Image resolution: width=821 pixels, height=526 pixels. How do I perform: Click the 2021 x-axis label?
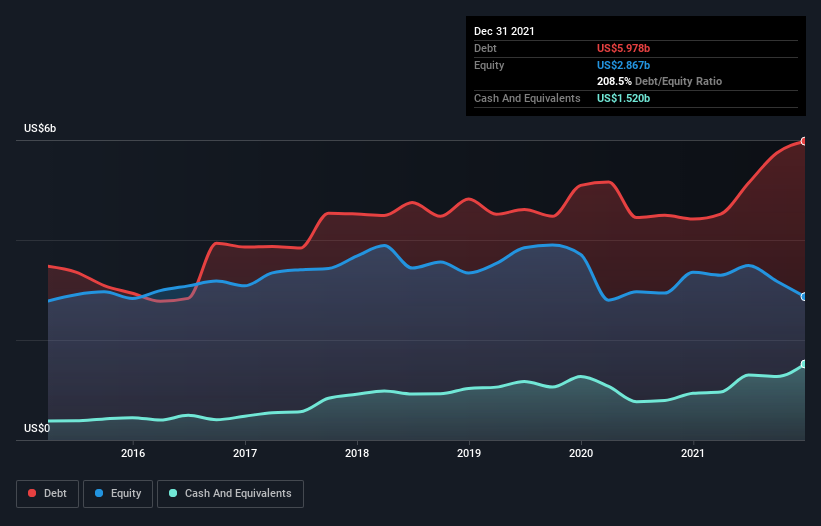tap(693, 453)
